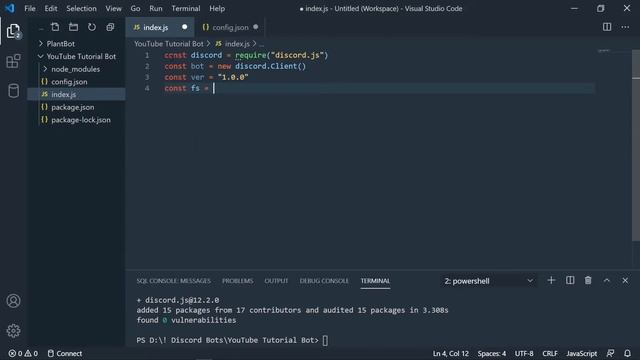Close unsaved config.json tab via dot
This screenshot has height=360, width=640.
click(x=256, y=27)
